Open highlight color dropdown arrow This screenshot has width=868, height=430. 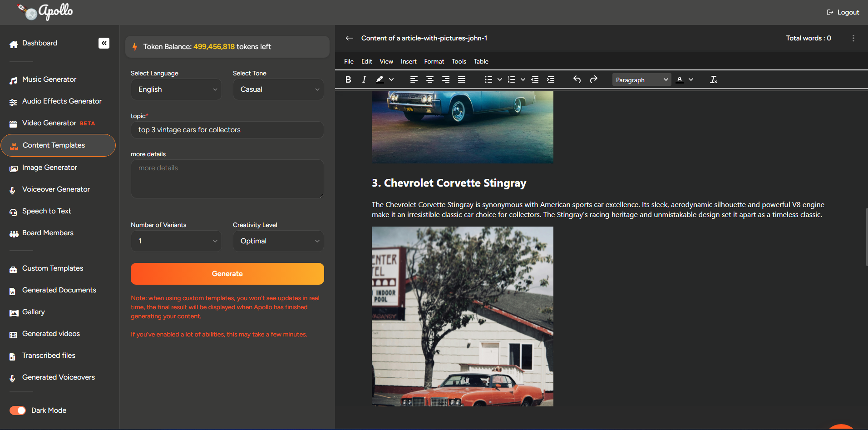[x=391, y=79]
